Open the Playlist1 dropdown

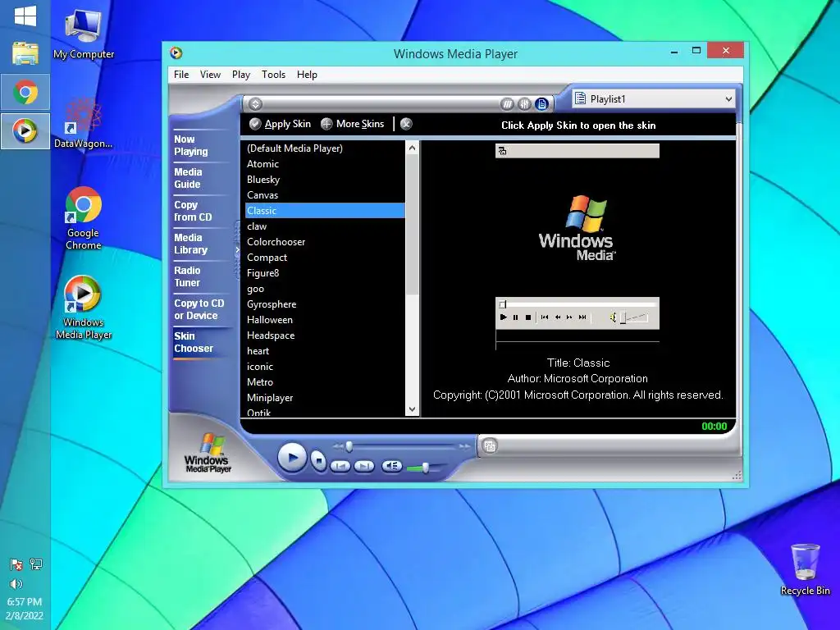(654, 99)
